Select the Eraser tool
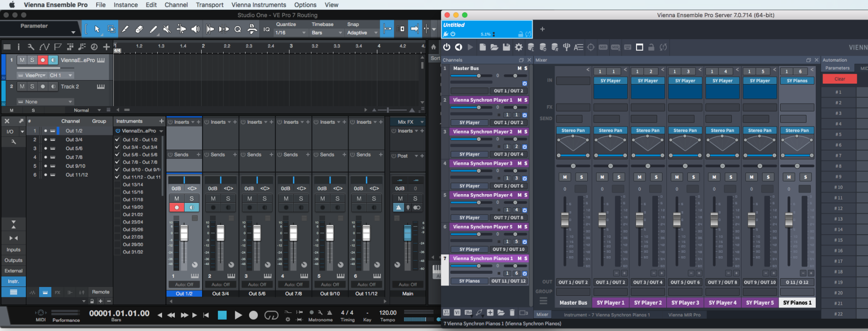This screenshot has width=868, height=331. point(139,29)
